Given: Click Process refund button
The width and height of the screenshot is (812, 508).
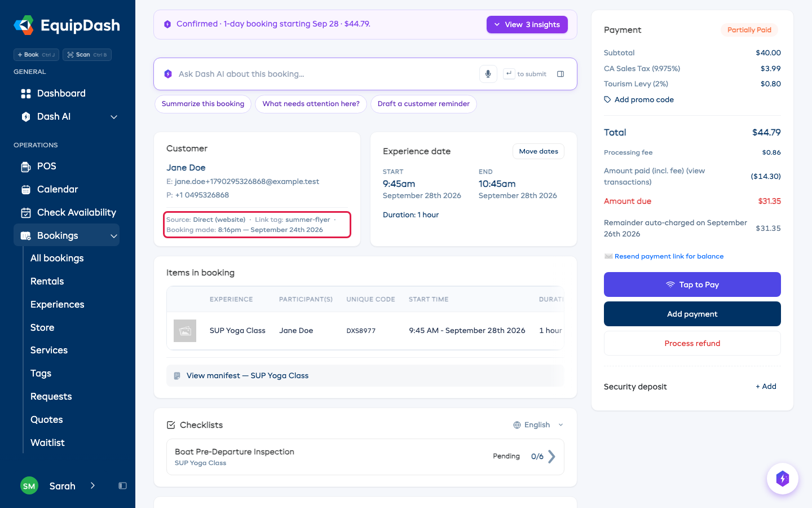Looking at the screenshot, I should 692,343.
